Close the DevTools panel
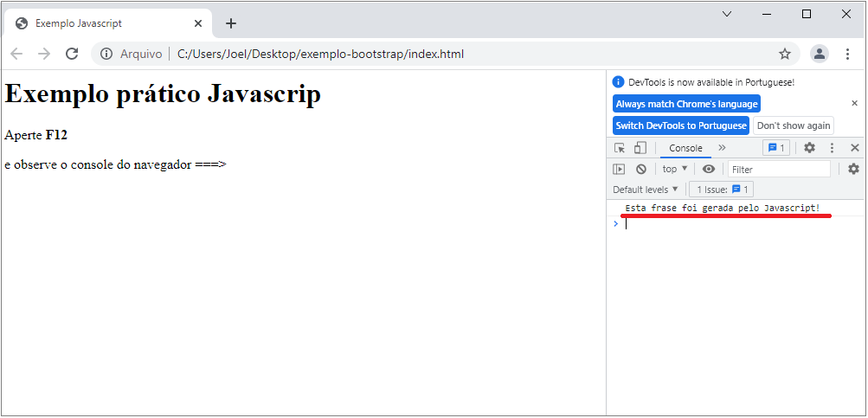Image resolution: width=868 pixels, height=418 pixels. coord(855,148)
